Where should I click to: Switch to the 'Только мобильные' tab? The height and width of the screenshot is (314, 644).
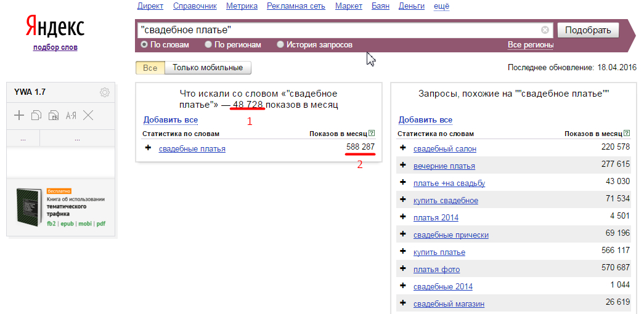point(208,68)
